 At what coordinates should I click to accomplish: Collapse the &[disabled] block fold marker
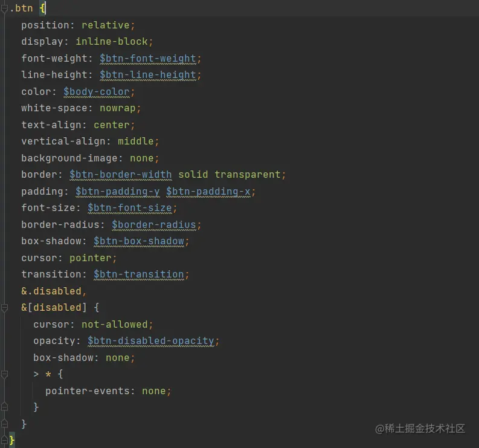(4, 308)
